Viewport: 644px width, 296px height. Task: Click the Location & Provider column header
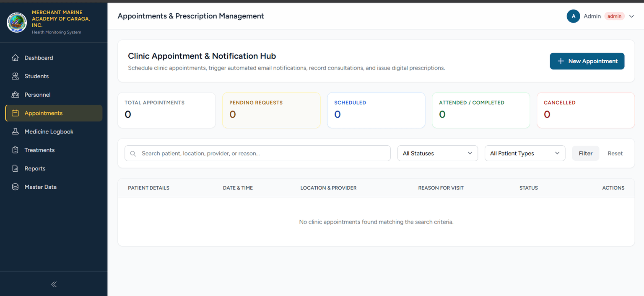coord(328,188)
